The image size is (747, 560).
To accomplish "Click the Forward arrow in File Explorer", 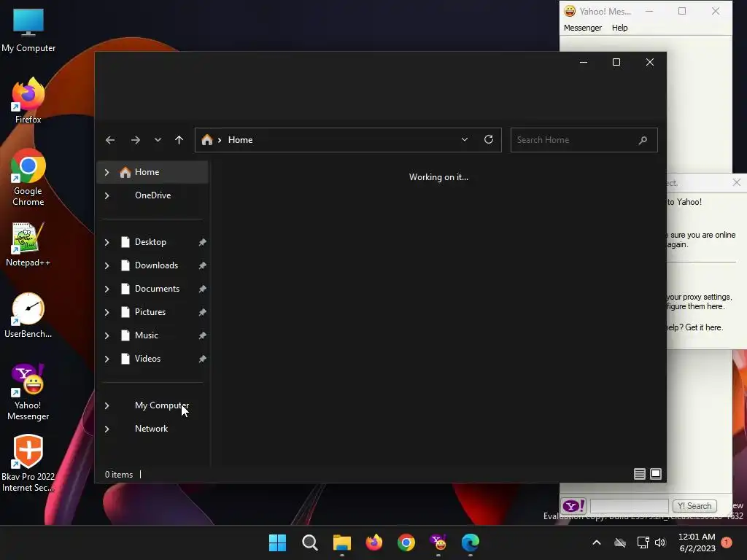I will coord(135,140).
